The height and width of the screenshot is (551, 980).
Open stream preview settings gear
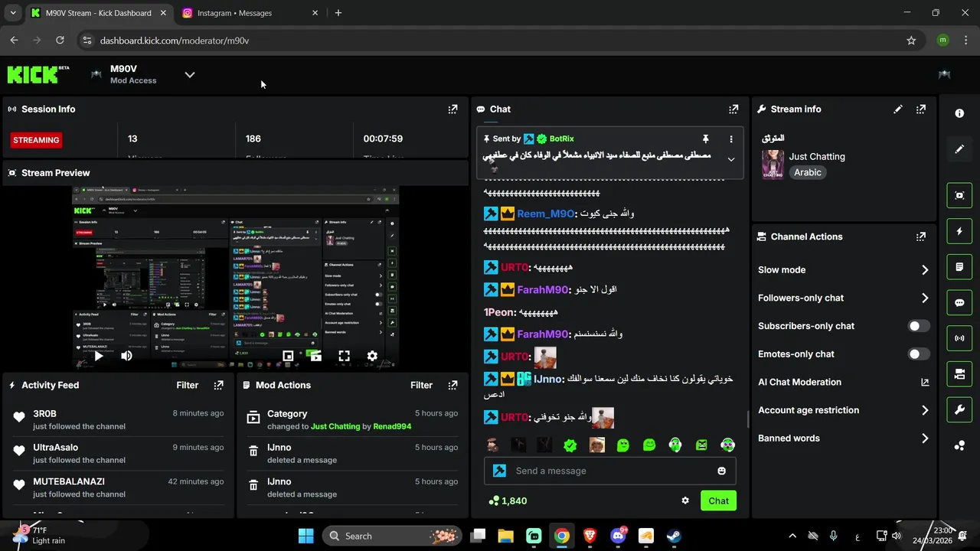372,356
